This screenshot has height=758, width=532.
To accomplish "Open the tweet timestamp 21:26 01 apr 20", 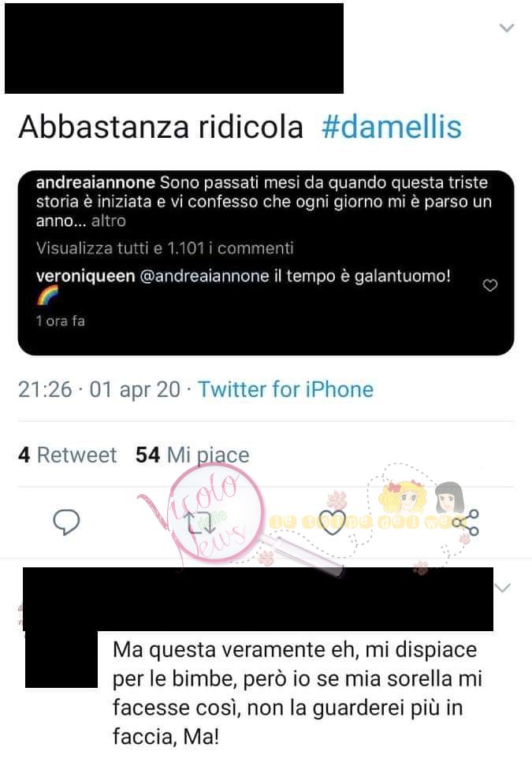I will point(99,389).
